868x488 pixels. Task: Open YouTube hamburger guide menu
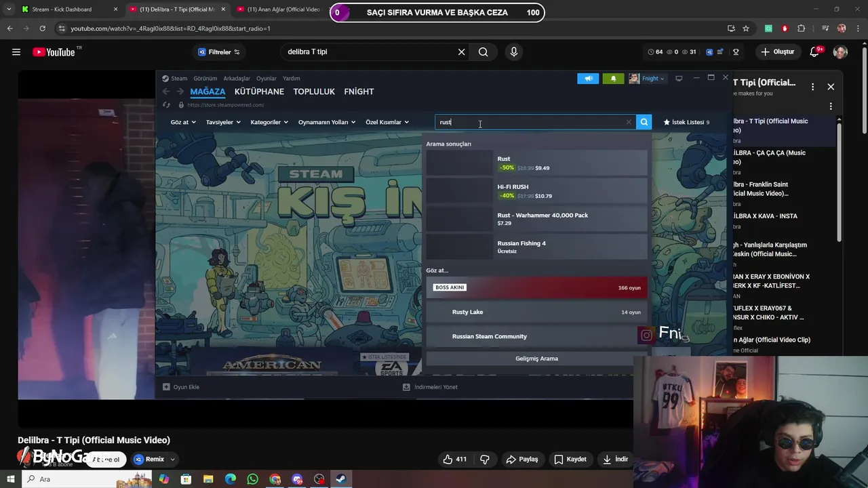coord(16,52)
